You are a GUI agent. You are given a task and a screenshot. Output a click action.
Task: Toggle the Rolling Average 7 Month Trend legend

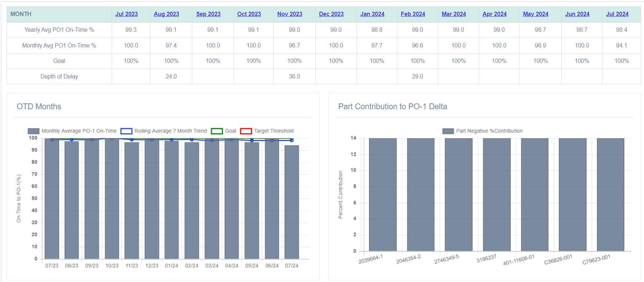tap(164, 131)
